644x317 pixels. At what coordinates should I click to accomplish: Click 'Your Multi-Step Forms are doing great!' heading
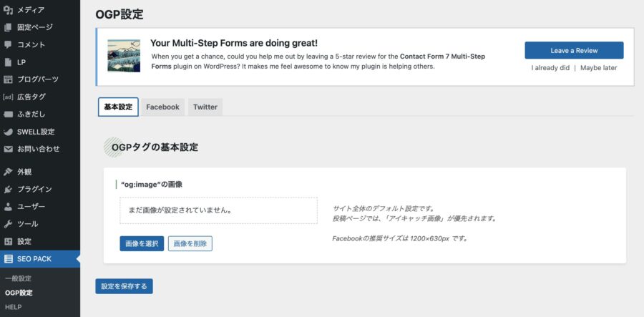click(x=234, y=43)
